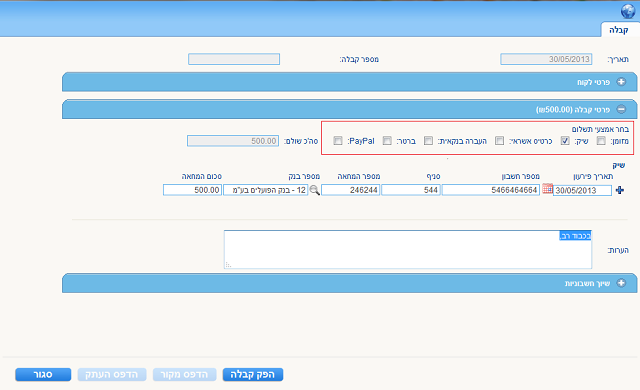The height and width of the screenshot is (390, 640).
Task: Toggle the ברטר checkbox
Action: (x=387, y=141)
